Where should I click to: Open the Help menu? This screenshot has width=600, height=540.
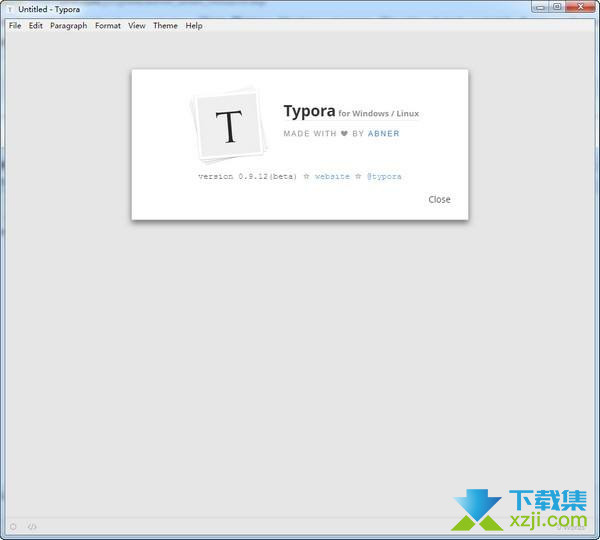[x=194, y=26]
